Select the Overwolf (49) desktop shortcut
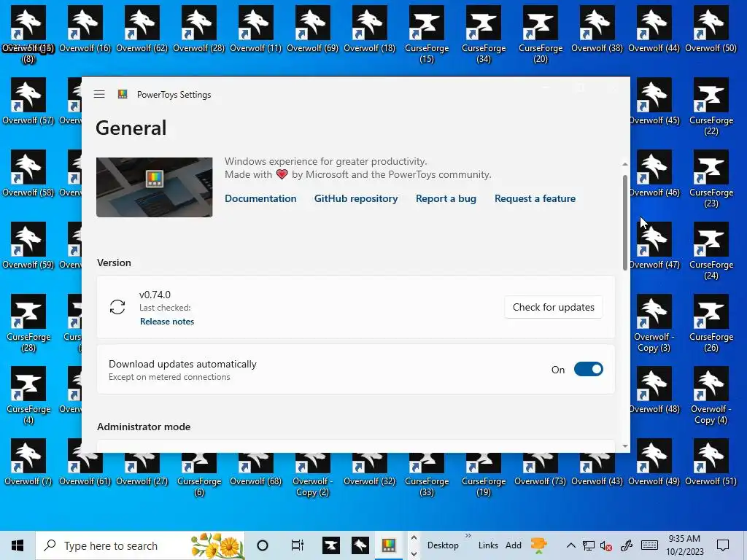747x560 pixels. 654,462
